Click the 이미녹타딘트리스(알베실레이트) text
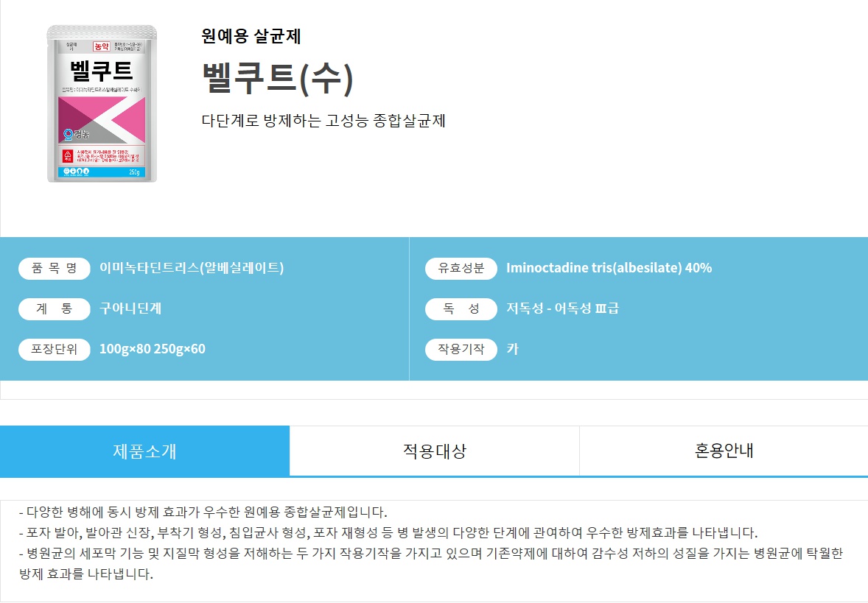This screenshot has height=603, width=868. pyautogui.click(x=192, y=268)
